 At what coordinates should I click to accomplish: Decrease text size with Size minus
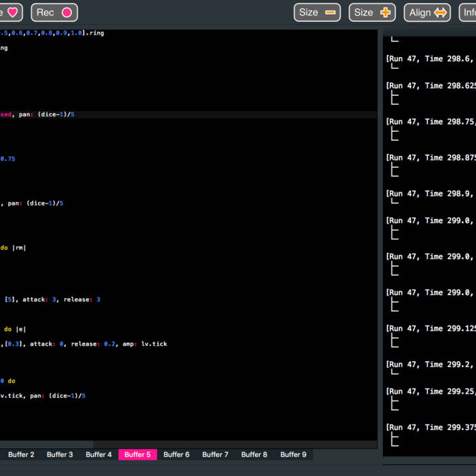point(317,12)
